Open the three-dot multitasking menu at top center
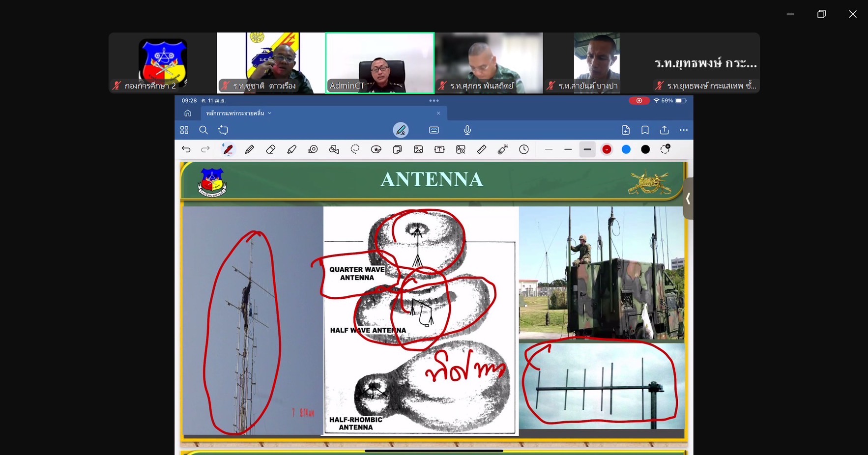This screenshot has height=455, width=868. pyautogui.click(x=434, y=101)
